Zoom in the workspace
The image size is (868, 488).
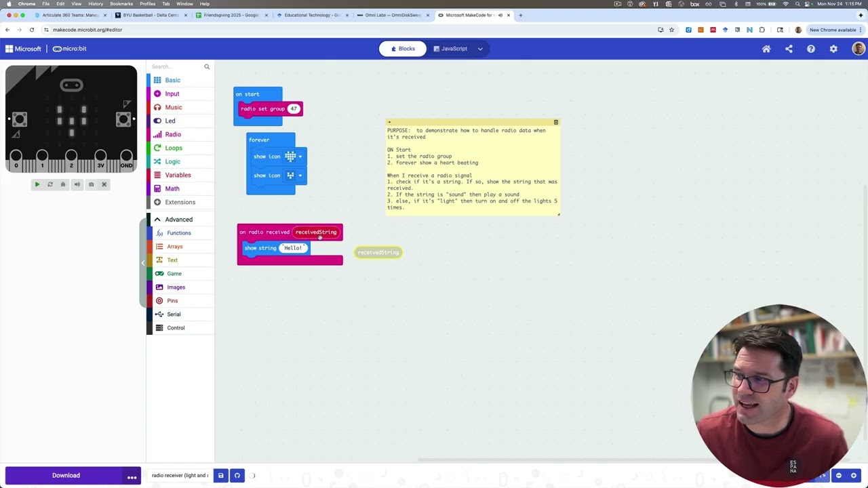pos(854,476)
